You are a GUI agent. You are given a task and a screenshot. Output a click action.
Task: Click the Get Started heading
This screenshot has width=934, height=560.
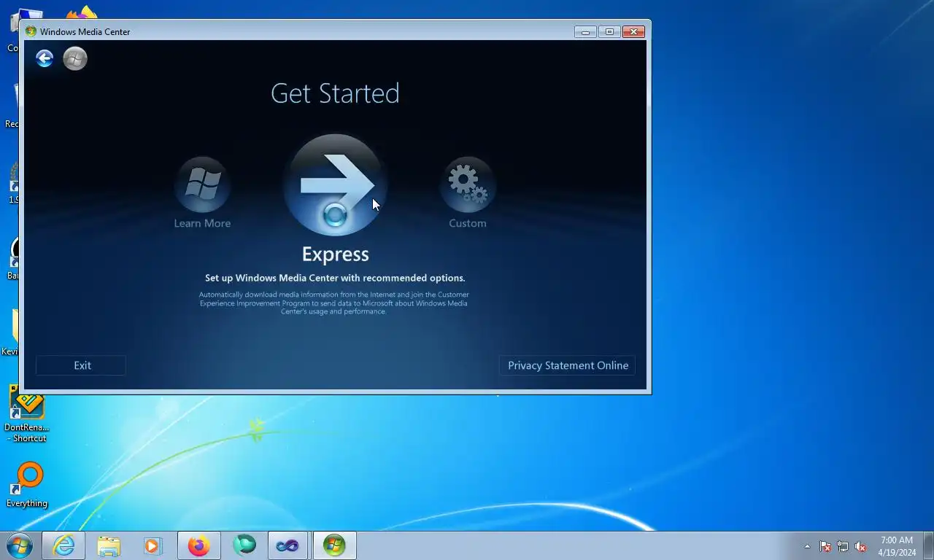pos(335,93)
